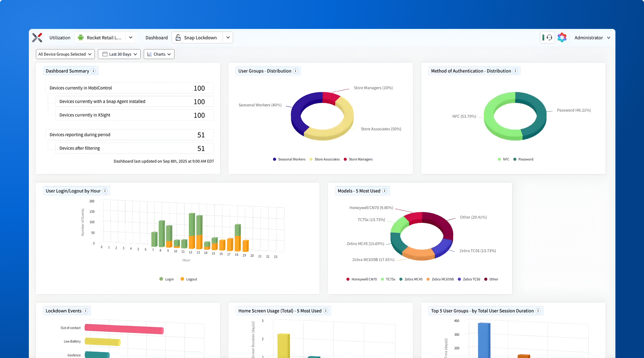Click the XSight logo in top left
Viewport: 644px width, 358px height.
pyautogui.click(x=37, y=37)
